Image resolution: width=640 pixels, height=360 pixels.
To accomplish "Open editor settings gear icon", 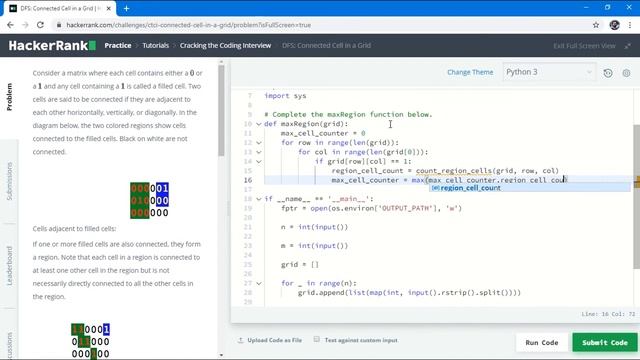I will tap(626, 73).
